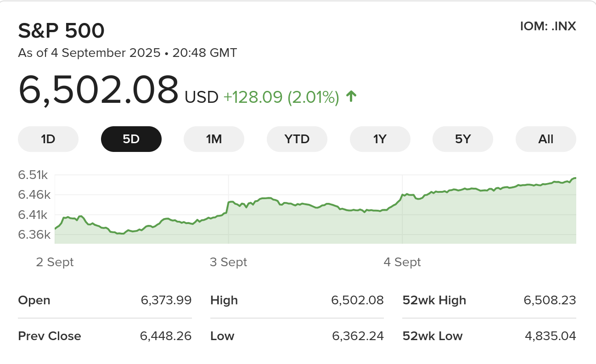This screenshot has height=364, width=596.
Task: Click the 3 Sept date label
Action: [x=228, y=262]
